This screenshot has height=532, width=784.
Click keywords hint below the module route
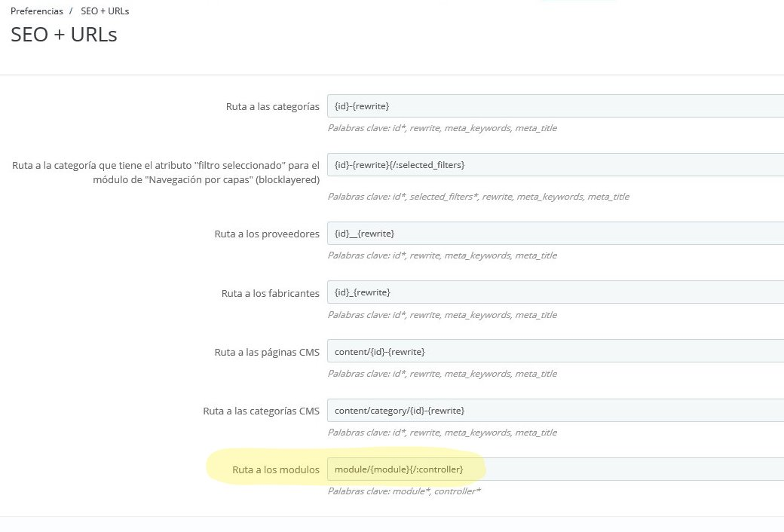[x=403, y=491]
